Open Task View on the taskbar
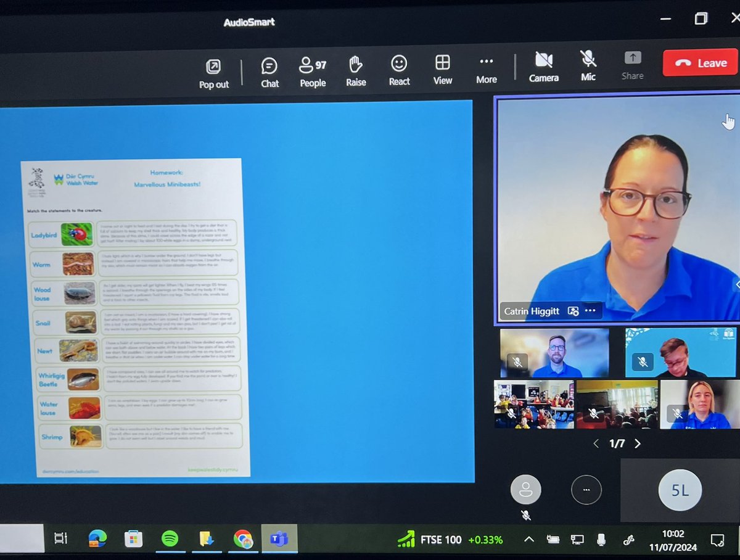The image size is (740, 560). pos(60,538)
